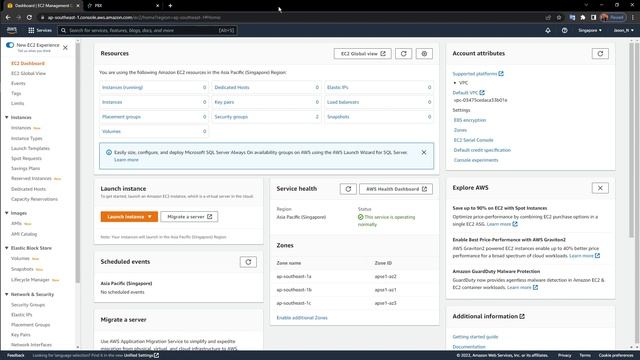
Task: Open EC2 Serial Console link
Action: tap(473, 140)
